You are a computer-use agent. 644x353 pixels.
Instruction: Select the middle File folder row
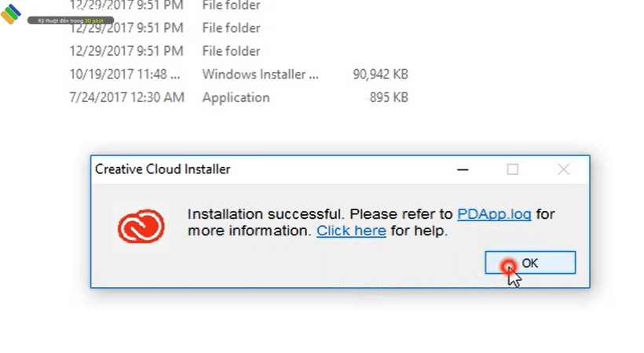click(231, 28)
